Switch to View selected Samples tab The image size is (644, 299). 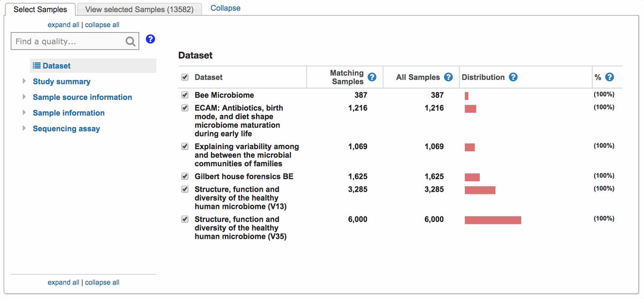click(x=139, y=9)
